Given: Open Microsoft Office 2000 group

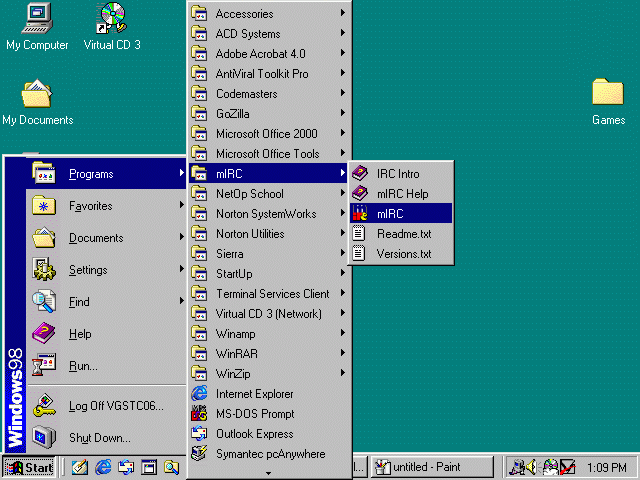Looking at the screenshot, I should tap(269, 133).
